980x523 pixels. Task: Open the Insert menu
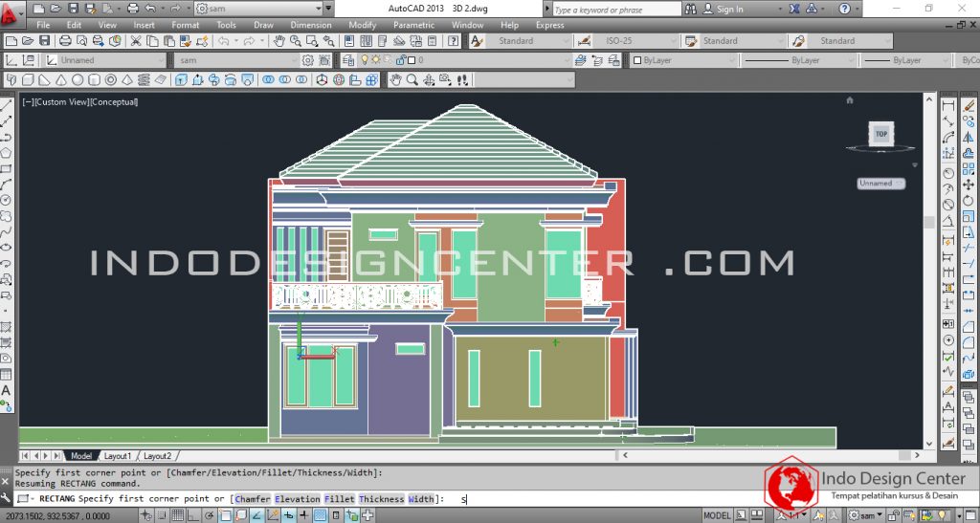click(144, 25)
